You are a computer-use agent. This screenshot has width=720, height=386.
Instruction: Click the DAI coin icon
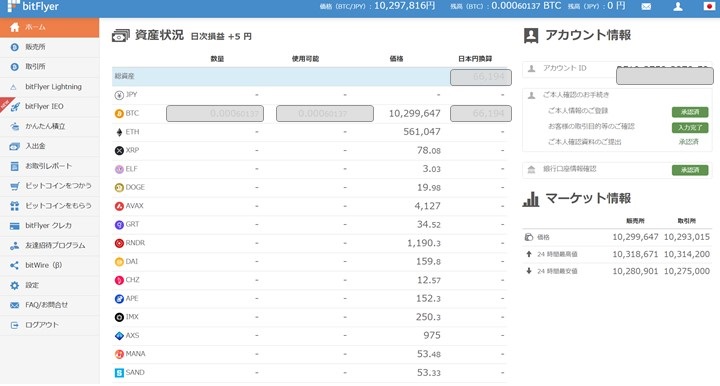point(119,262)
